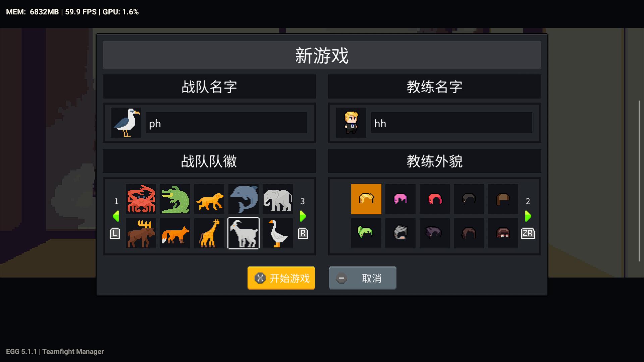Click the seagull team emblem preview
This screenshot has height=362, width=644.
pos(126,123)
